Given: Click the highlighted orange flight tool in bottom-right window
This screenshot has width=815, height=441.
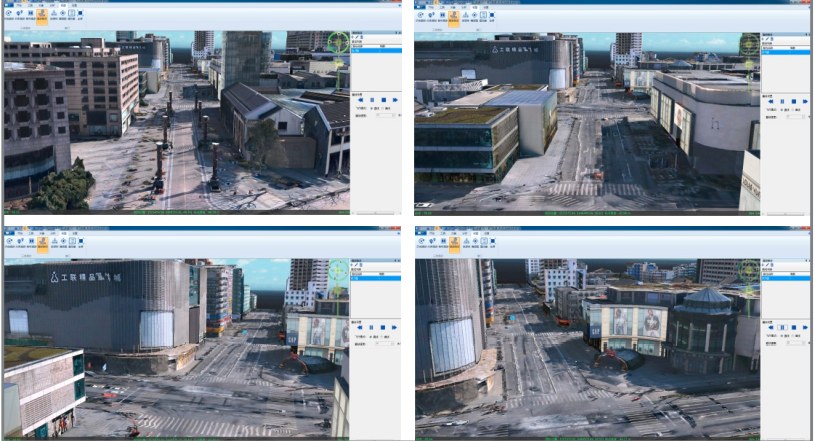Looking at the screenshot, I should tap(454, 244).
